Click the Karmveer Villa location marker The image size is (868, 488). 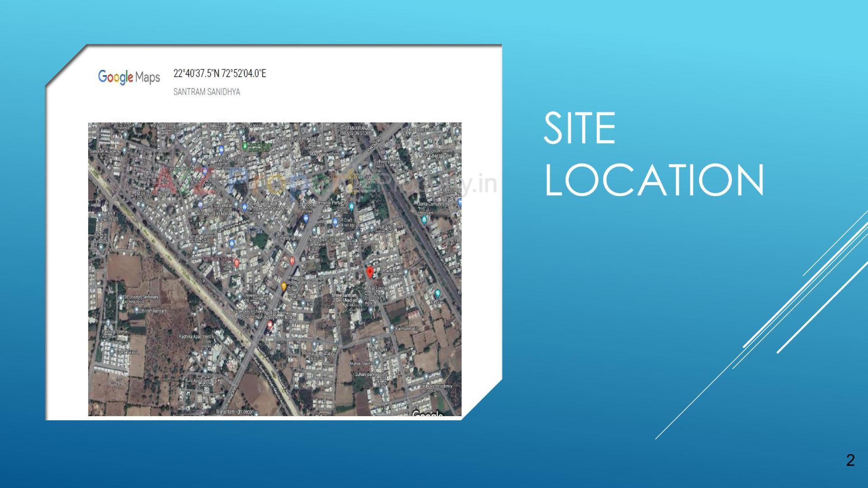[x=392, y=327]
